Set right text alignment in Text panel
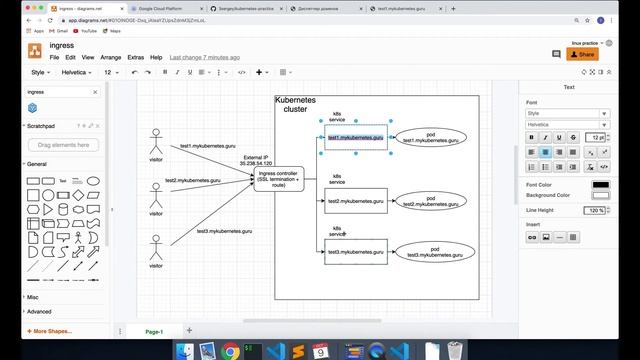640x360 pixels. 559,152
